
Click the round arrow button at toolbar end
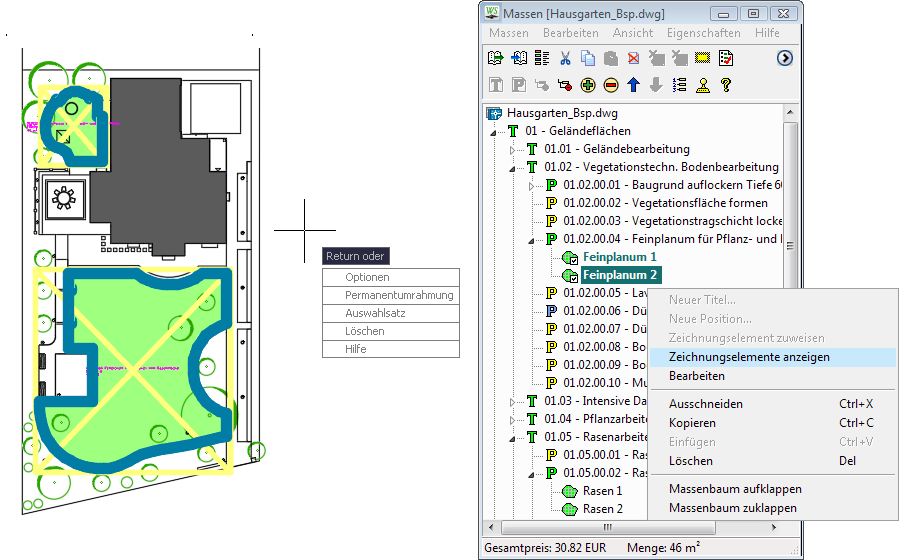pyautogui.click(x=785, y=58)
